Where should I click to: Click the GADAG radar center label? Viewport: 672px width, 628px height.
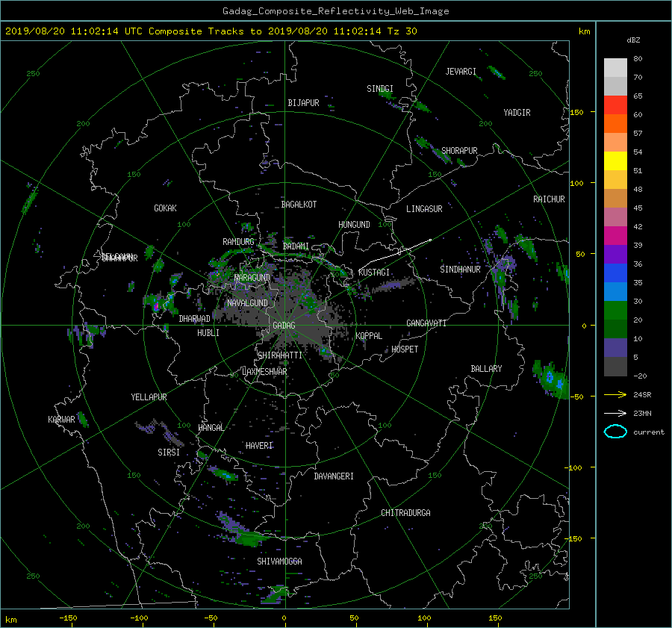(284, 326)
